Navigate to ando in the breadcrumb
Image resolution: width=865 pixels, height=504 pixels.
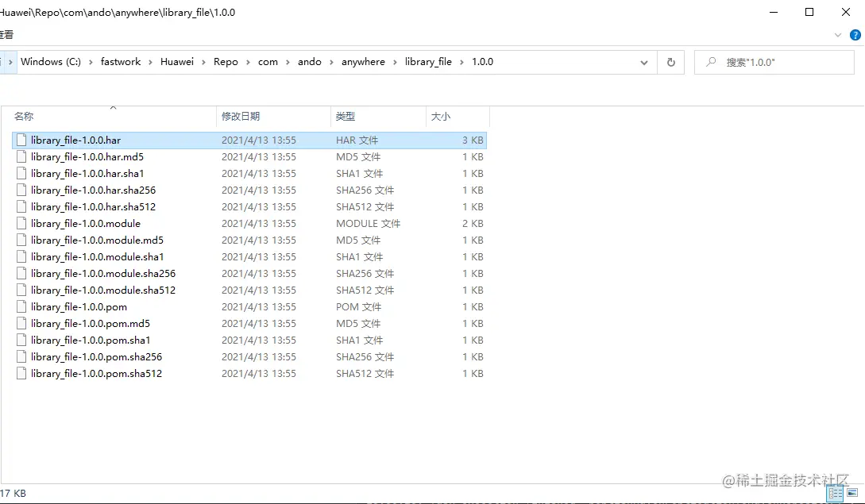310,62
